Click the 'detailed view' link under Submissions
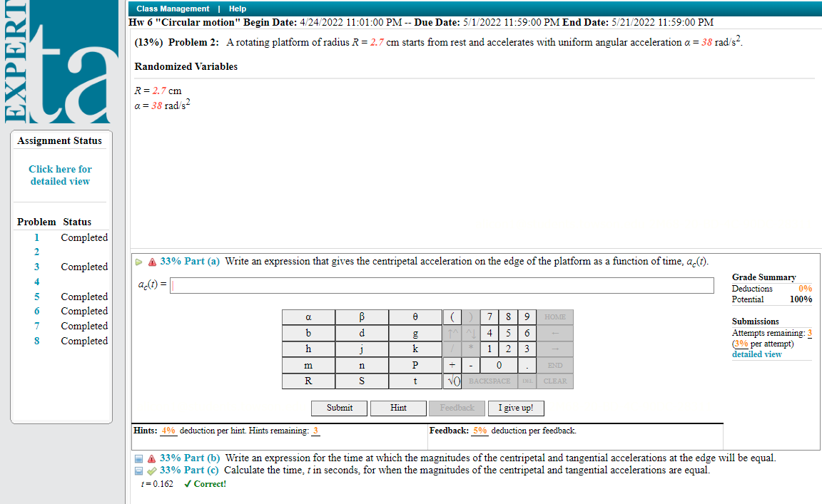Screen dimensions: 822x504 coord(756,354)
